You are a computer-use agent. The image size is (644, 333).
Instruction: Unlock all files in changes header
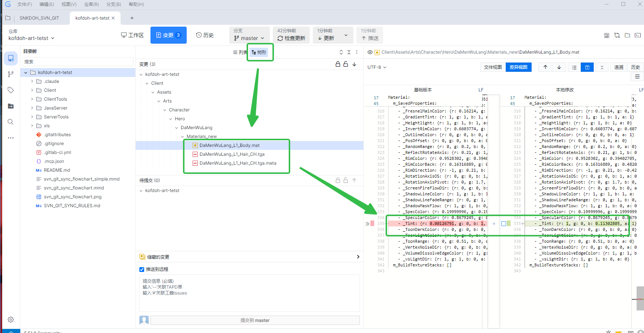coord(346,64)
